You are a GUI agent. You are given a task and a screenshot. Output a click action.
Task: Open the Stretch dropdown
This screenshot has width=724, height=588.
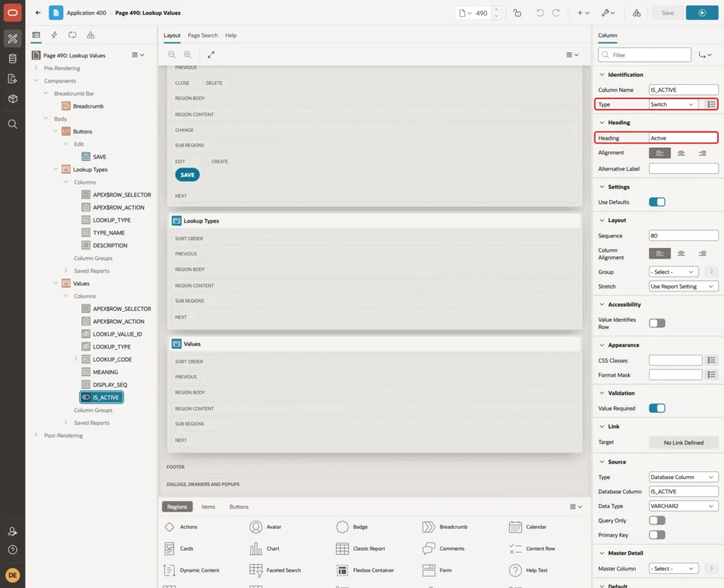pos(684,286)
